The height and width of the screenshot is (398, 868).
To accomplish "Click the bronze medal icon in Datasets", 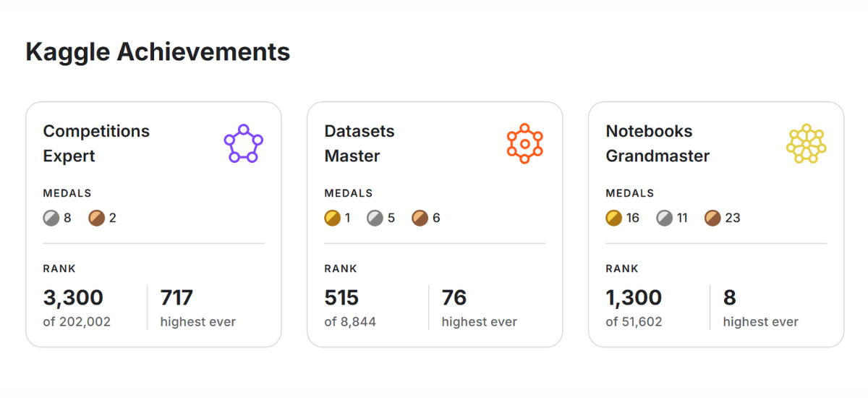I will pyautogui.click(x=420, y=218).
